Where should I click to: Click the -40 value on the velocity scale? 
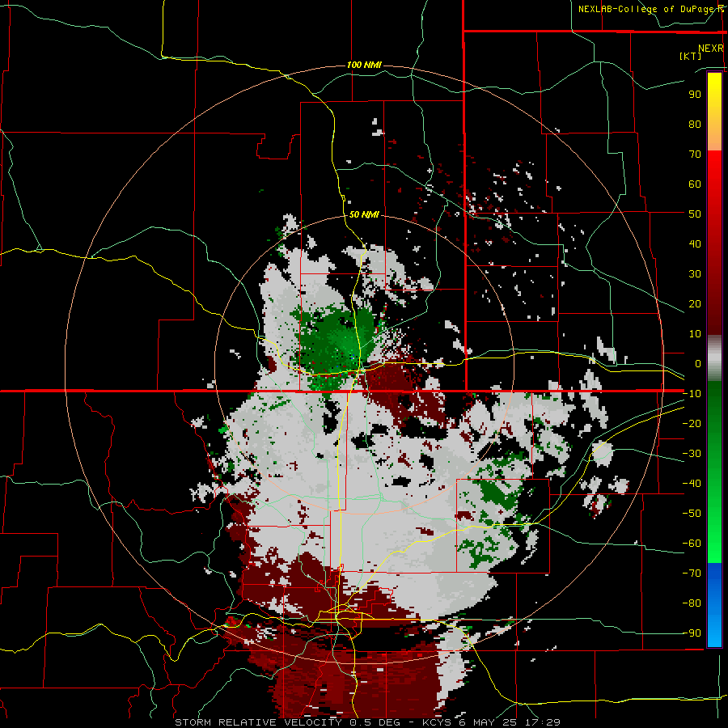[x=692, y=484]
